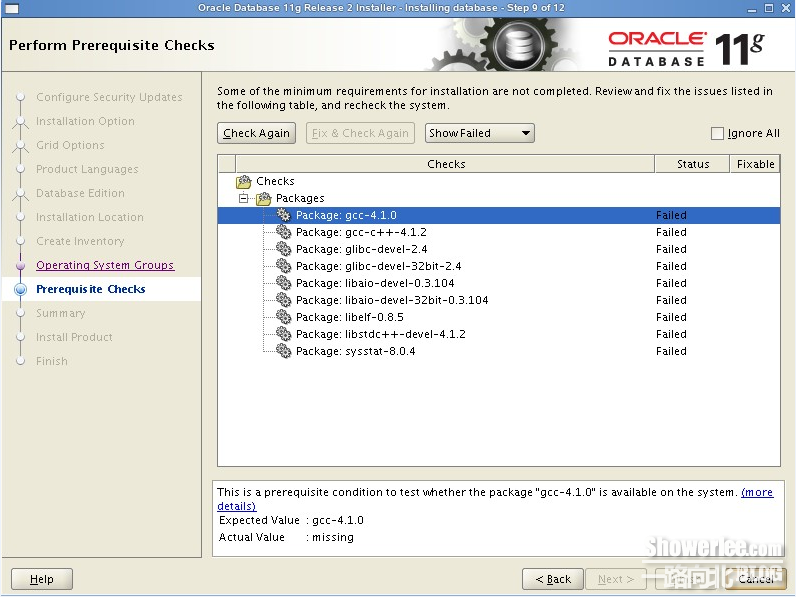
Task: Open the Help button
Action: [42, 579]
